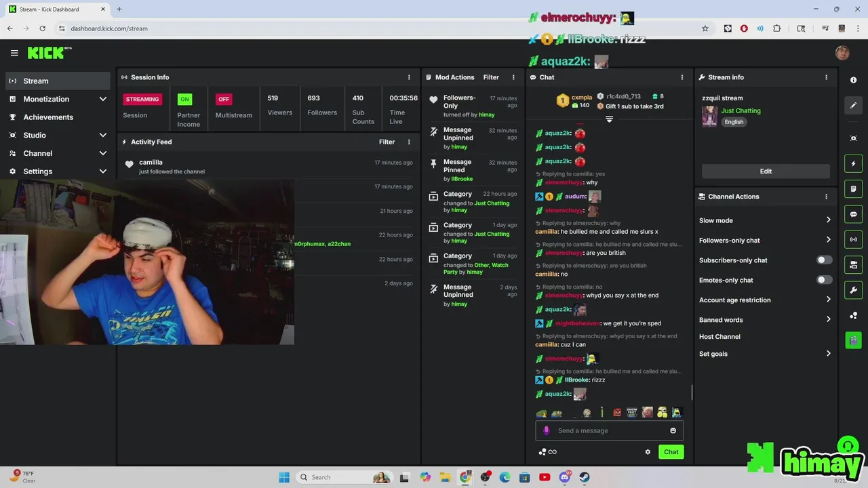
Task: Bookmark this page with the star icon
Action: 705,28
